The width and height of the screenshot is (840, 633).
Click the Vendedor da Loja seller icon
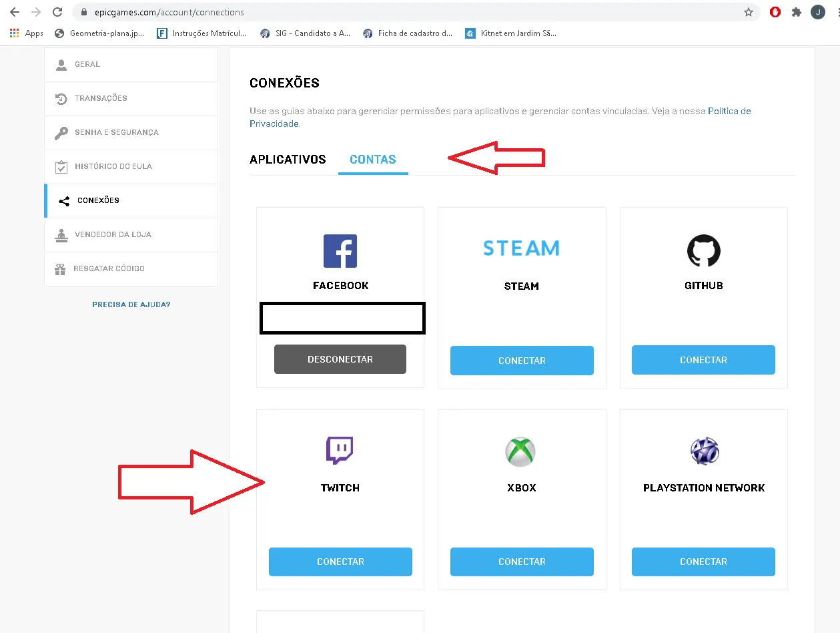coord(61,235)
